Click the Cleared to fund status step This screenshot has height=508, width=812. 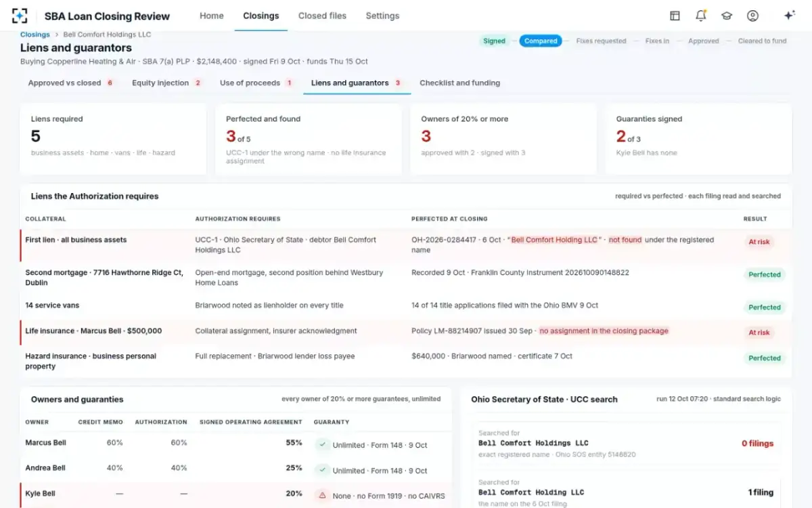pyautogui.click(x=763, y=41)
